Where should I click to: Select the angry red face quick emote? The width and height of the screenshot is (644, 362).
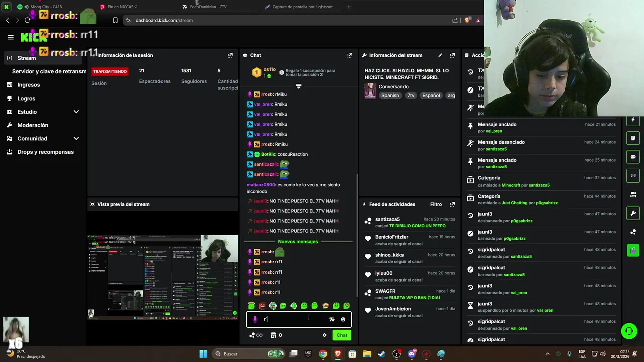(x=262, y=306)
